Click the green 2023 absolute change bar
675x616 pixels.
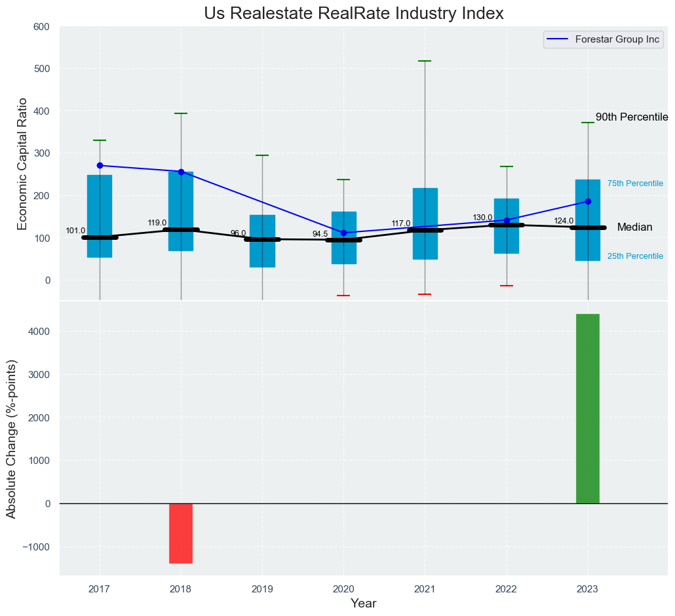tap(588, 408)
